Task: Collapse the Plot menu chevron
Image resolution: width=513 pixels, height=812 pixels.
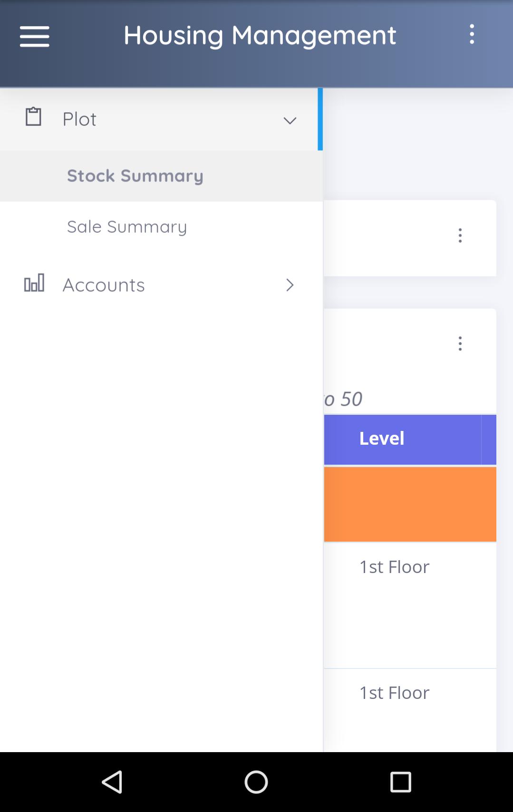Action: click(x=290, y=121)
